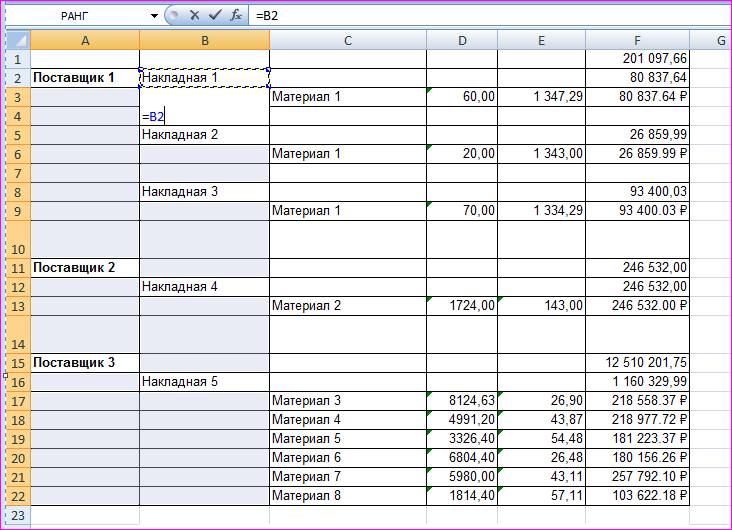Click price cell 57,11
The image size is (732, 530).
[542, 495]
